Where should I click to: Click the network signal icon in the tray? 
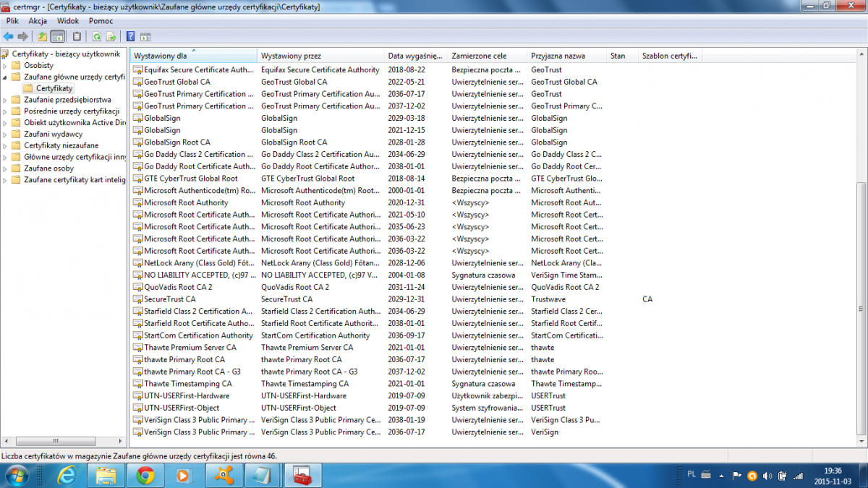tap(797, 476)
